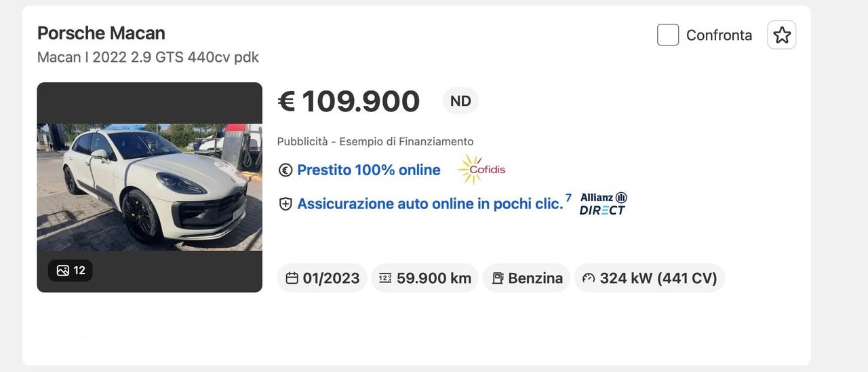Screen dimensions: 868x372
Task: Click the calendar icon beside 01/2023
Action: tap(292, 278)
